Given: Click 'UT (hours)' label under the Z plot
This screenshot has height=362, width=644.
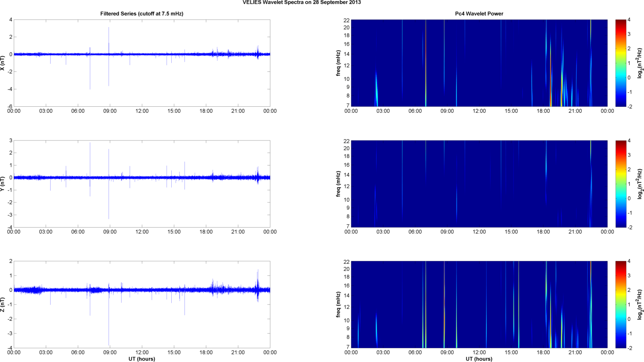Looking at the screenshot, I should click(x=142, y=359).
